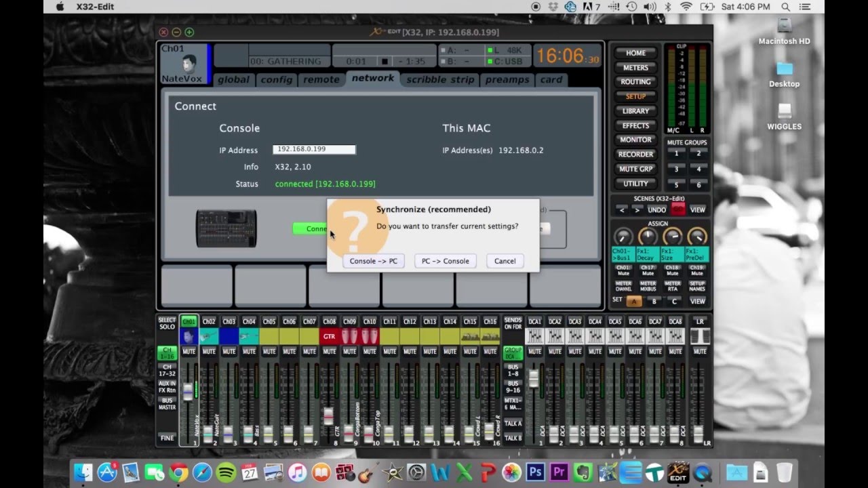Open the X32 Edit Dock icon
Viewport: 868px width, 488px height.
678,472
